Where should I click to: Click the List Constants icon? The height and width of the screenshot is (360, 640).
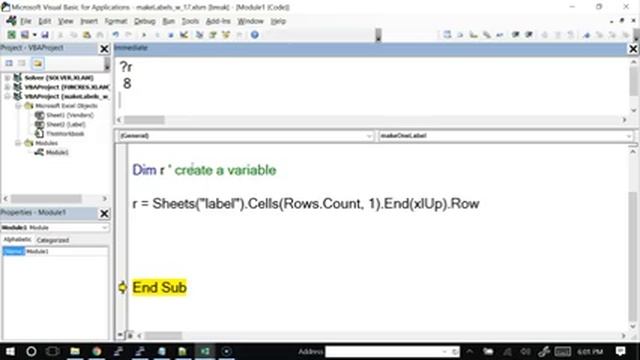point(460,35)
